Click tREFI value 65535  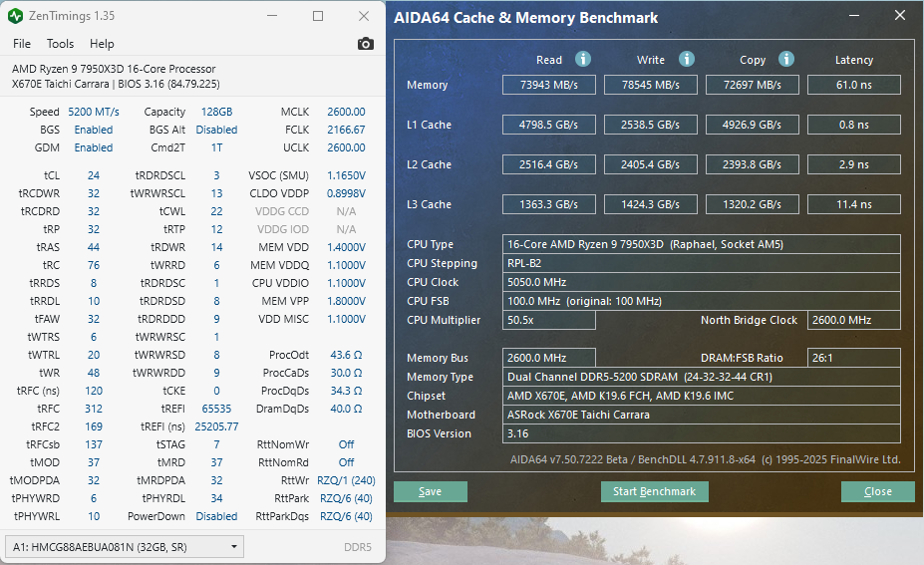(x=217, y=409)
